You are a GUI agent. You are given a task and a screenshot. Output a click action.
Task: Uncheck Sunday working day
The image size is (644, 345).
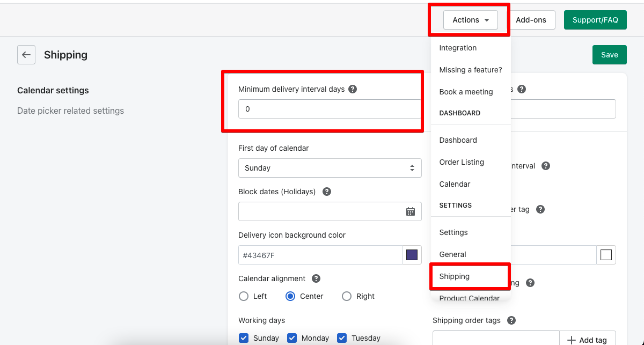pos(244,338)
